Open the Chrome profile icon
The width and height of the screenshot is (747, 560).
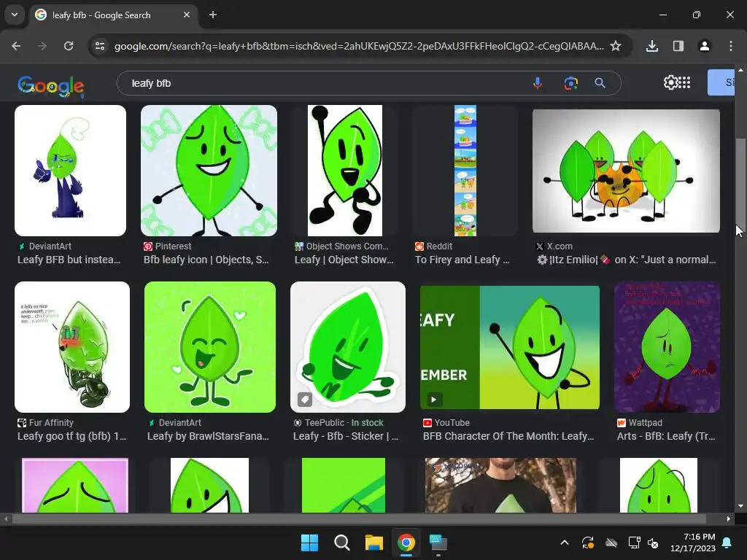pyautogui.click(x=705, y=46)
